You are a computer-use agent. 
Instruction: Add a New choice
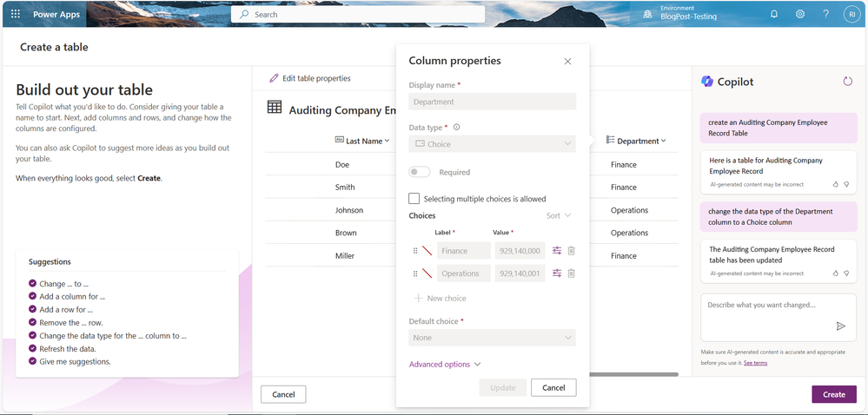441,299
